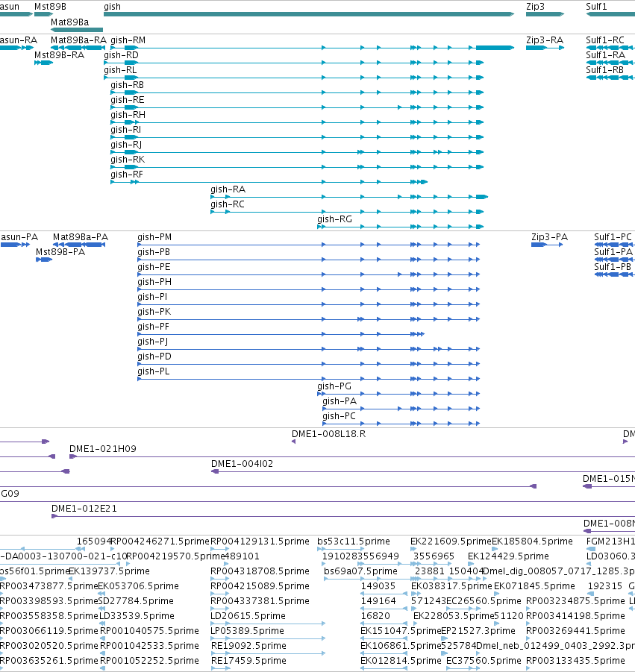
Task: Click the Zip3-RA transcript label
Action: (545, 40)
